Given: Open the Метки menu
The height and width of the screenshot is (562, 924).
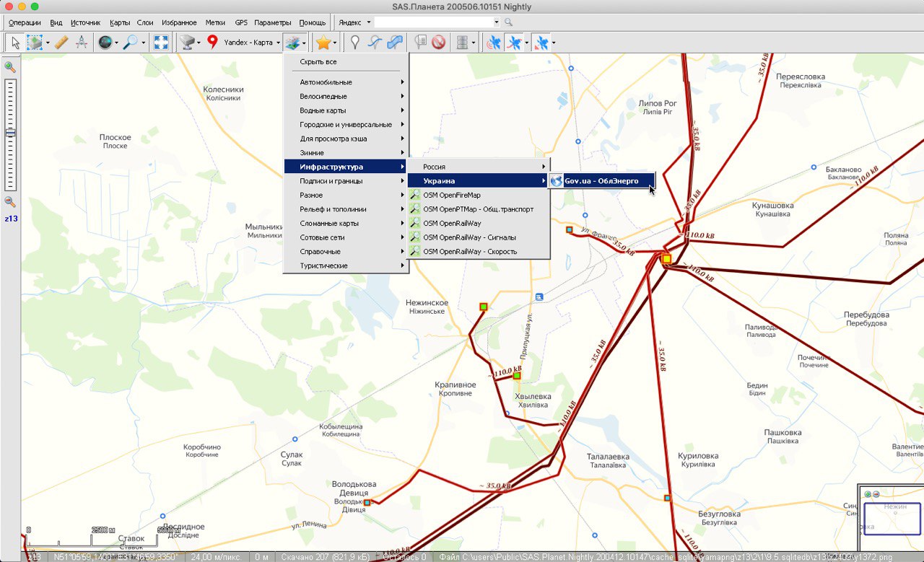Looking at the screenshot, I should pyautogui.click(x=215, y=22).
